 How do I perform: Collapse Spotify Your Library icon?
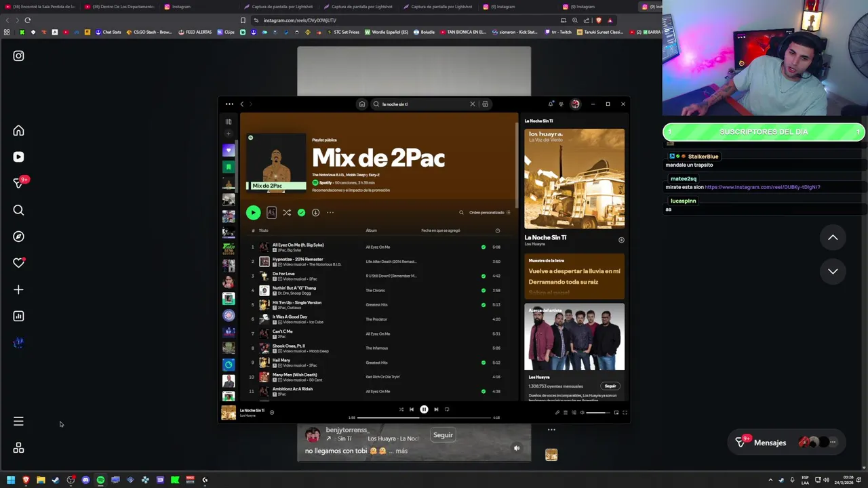(x=229, y=122)
